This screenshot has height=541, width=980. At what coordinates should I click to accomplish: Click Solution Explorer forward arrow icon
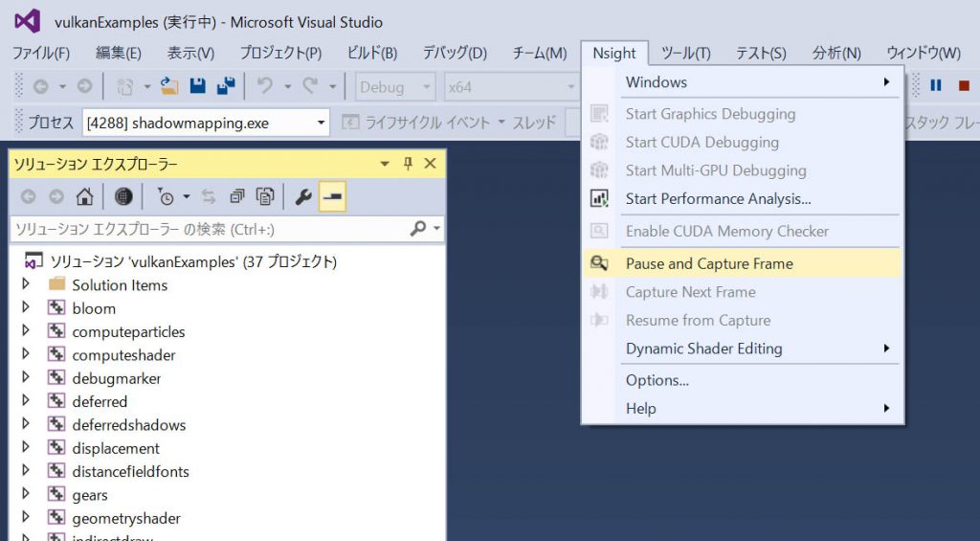click(x=56, y=197)
